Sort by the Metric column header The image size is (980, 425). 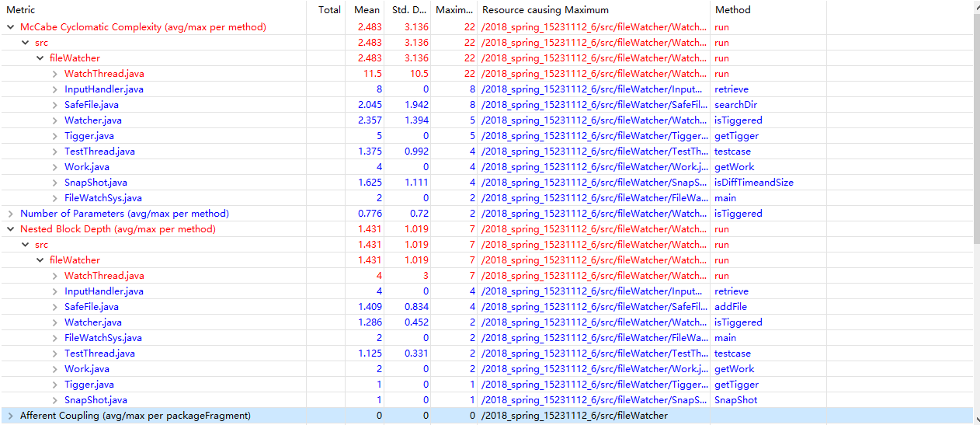coord(155,10)
